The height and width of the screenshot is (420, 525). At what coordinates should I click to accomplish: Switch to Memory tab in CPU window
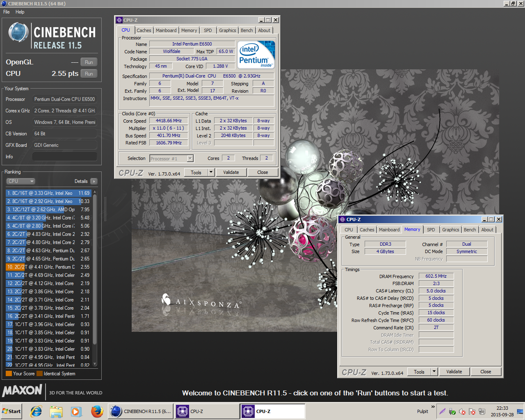[x=189, y=30]
